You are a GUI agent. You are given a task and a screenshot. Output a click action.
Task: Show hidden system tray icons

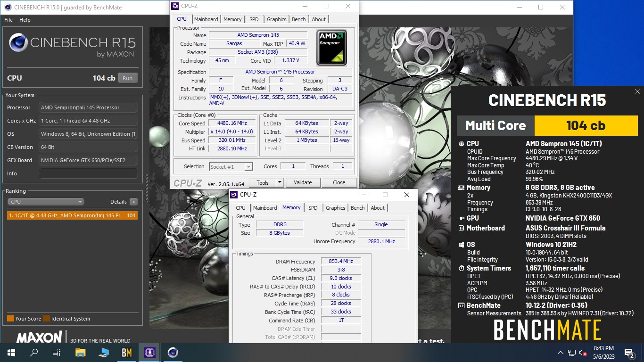[x=561, y=353]
